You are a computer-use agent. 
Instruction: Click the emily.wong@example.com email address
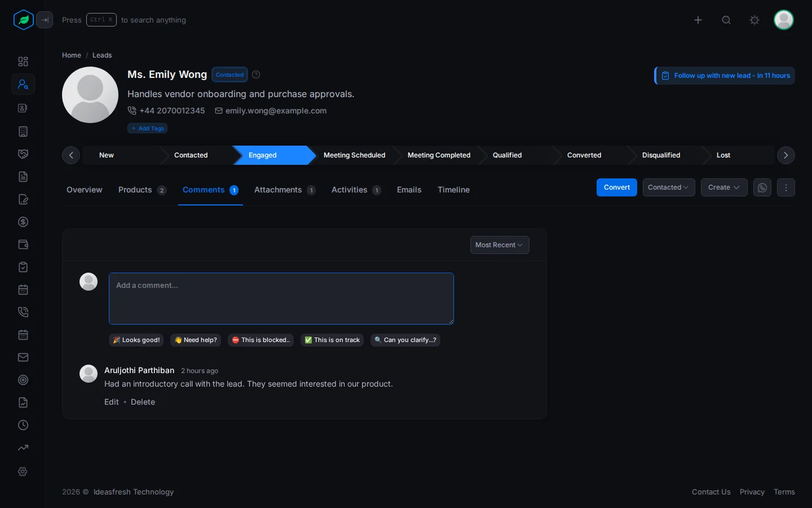tap(276, 111)
